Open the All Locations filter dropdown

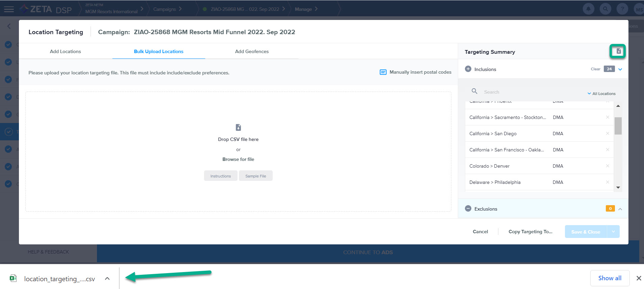click(x=601, y=94)
